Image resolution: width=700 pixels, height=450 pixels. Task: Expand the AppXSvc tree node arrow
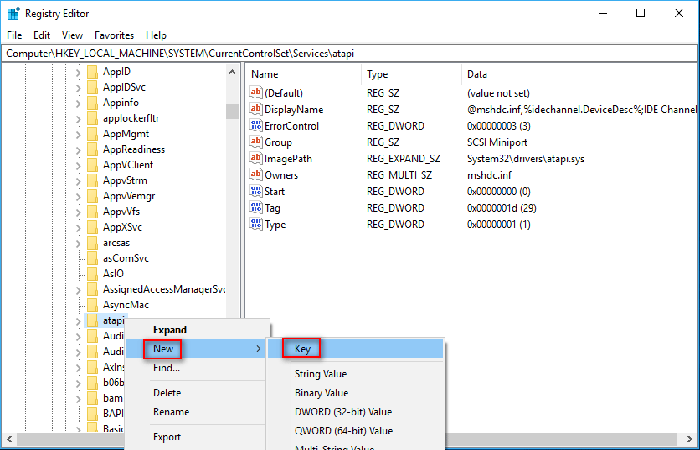tap(78, 228)
